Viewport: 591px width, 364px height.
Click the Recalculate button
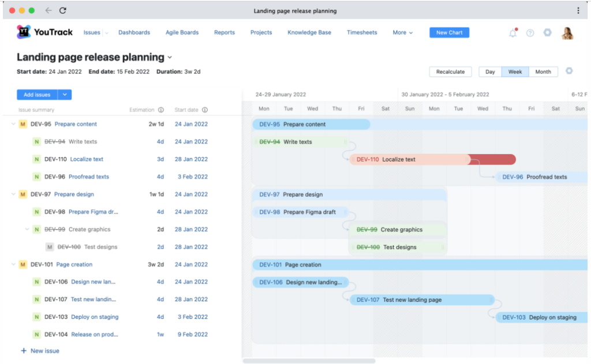(450, 72)
